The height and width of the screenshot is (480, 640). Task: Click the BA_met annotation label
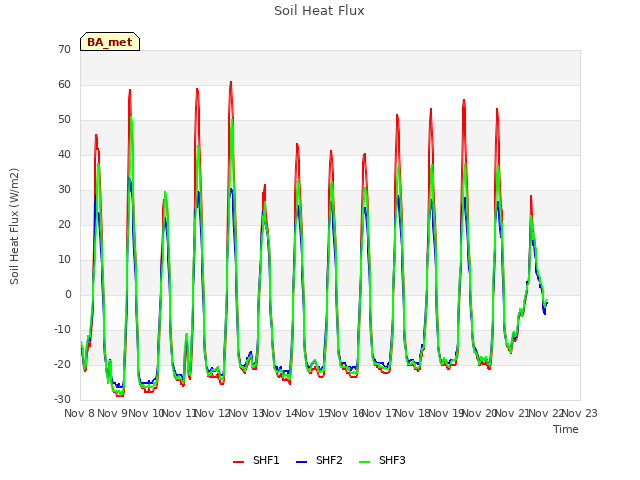(x=110, y=42)
